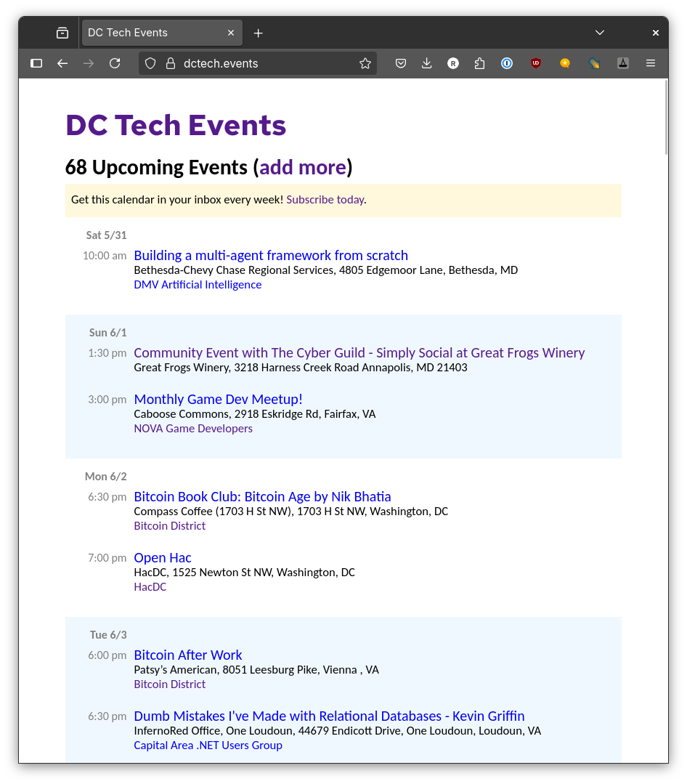Open tracking protection shield icon
Image resolution: width=687 pixels, height=784 pixels.
150,63
